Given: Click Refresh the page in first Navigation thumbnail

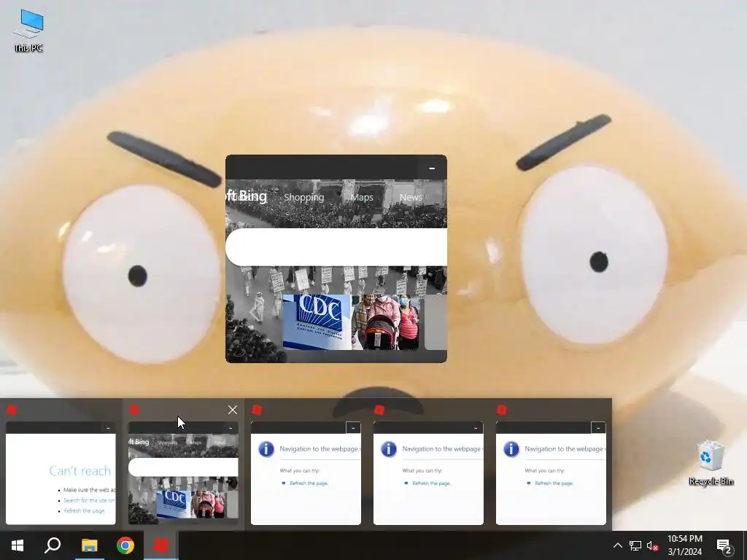Looking at the screenshot, I should click(309, 483).
